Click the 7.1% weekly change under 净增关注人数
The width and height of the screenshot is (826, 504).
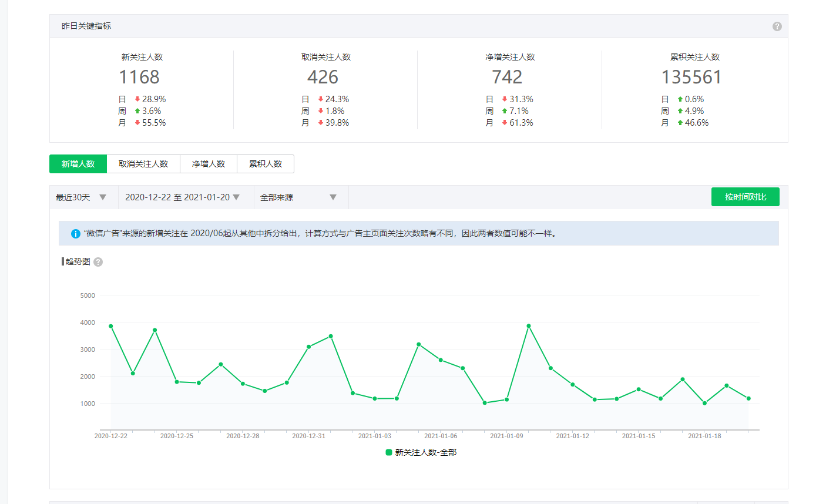[519, 111]
